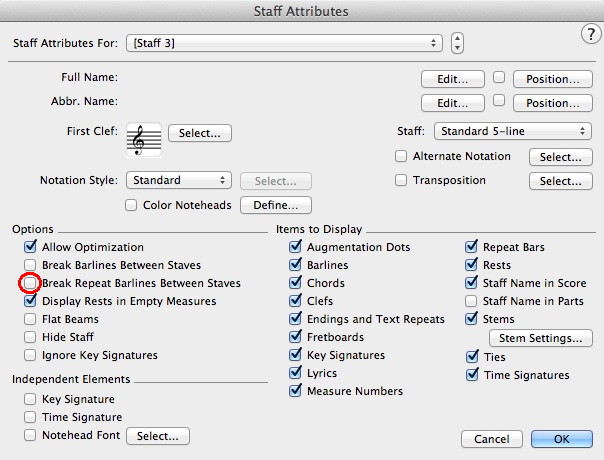Viewport: 604px width, 460px height.
Task: Toggle the Independent Key Signature checkbox
Action: coord(30,398)
